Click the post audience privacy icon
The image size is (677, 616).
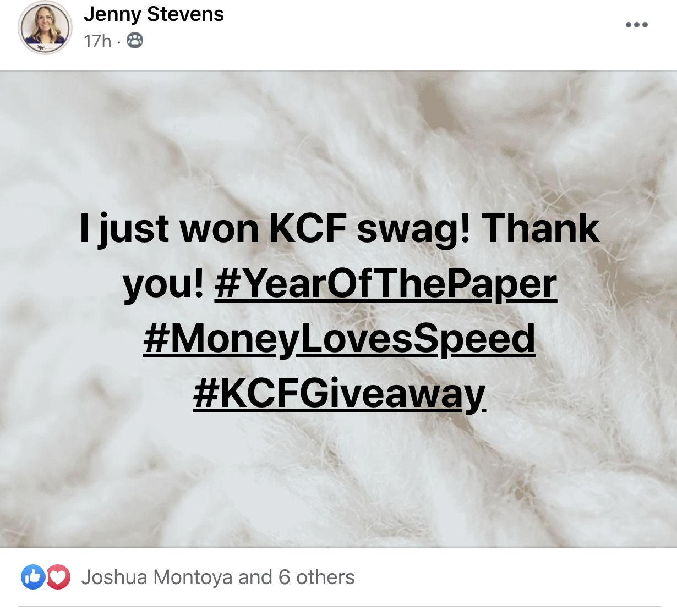point(135,41)
